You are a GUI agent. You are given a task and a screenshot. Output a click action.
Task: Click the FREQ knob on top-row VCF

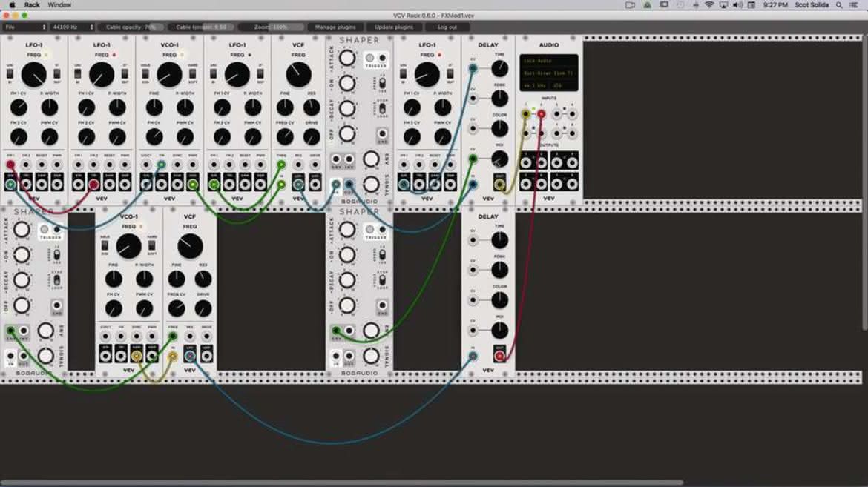(x=298, y=75)
